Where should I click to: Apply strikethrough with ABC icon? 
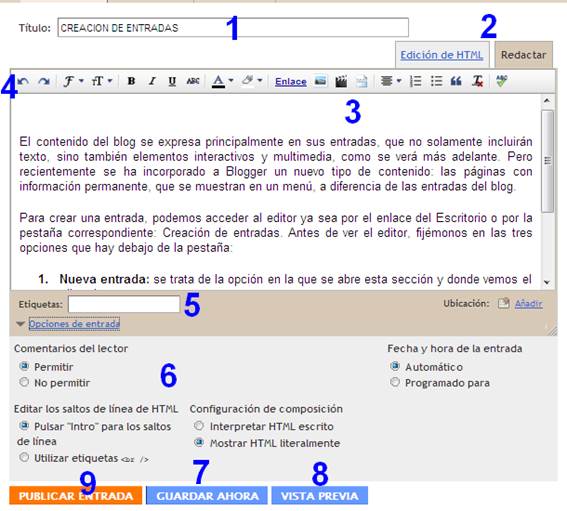click(x=193, y=81)
